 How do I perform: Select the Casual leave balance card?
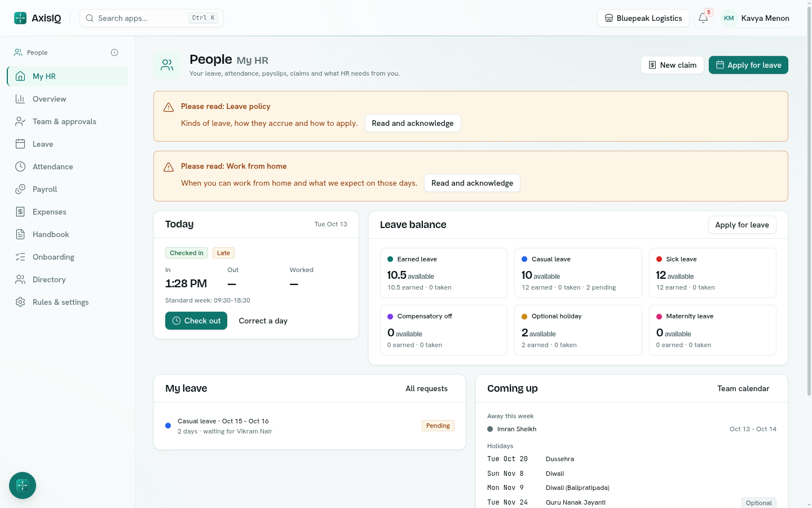(x=578, y=273)
